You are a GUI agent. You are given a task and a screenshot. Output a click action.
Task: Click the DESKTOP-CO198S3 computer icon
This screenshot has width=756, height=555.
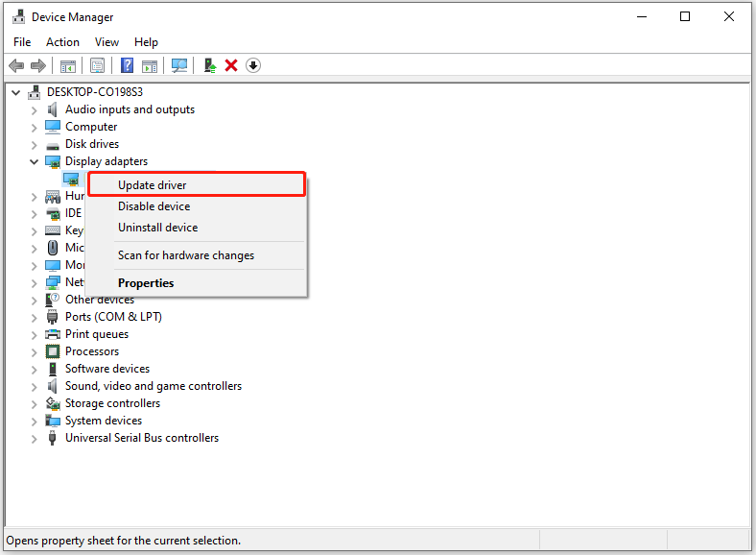click(35, 91)
